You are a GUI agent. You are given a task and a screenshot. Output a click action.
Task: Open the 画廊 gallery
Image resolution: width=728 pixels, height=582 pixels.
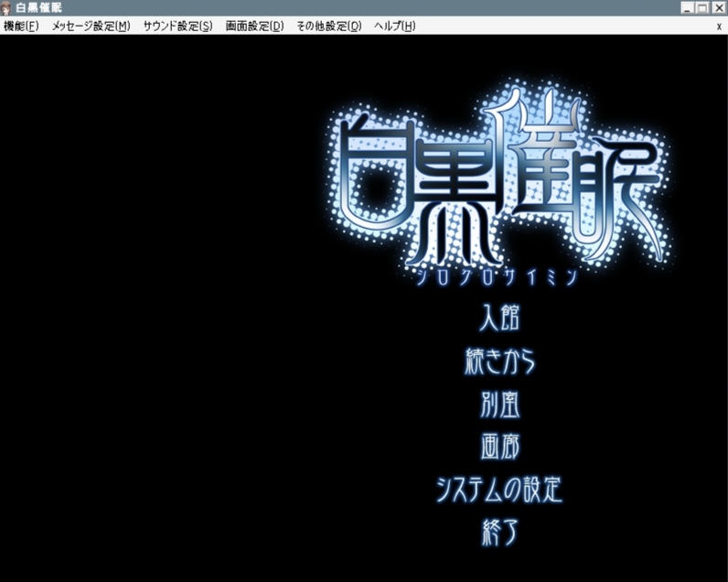pos(499,447)
